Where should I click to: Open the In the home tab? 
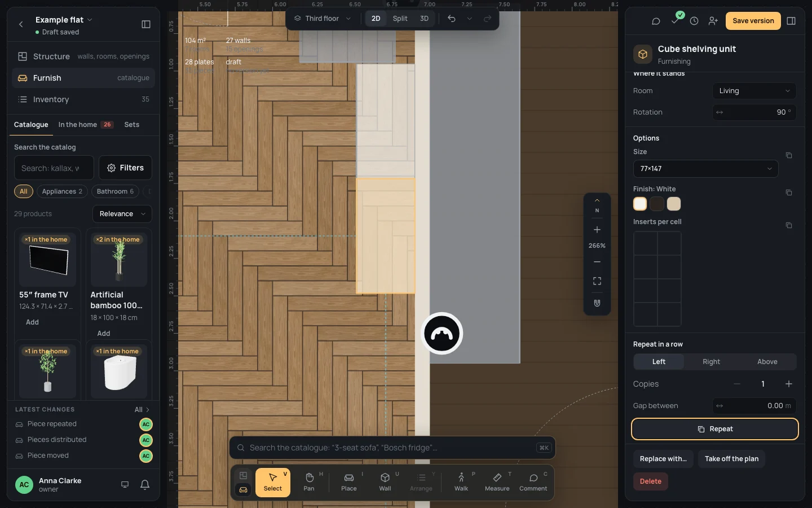tap(86, 125)
